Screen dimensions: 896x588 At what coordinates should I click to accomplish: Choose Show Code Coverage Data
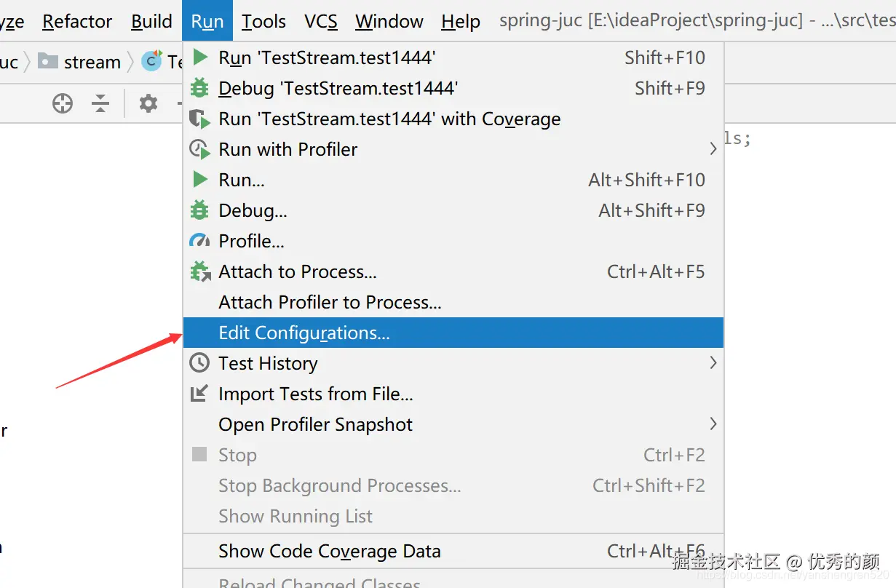(329, 551)
